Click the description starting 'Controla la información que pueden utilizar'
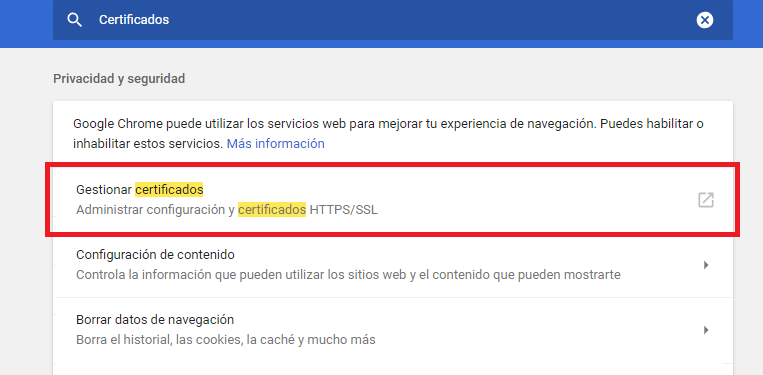 (348, 275)
